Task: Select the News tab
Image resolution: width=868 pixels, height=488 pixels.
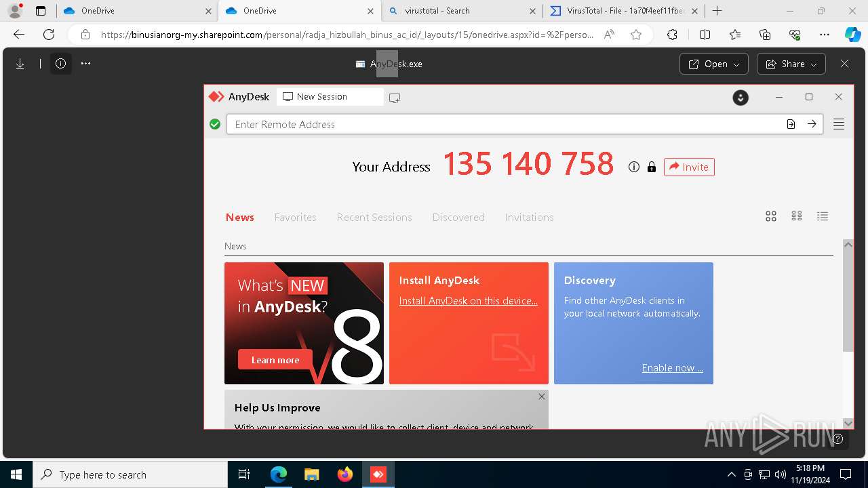Action: tap(240, 217)
